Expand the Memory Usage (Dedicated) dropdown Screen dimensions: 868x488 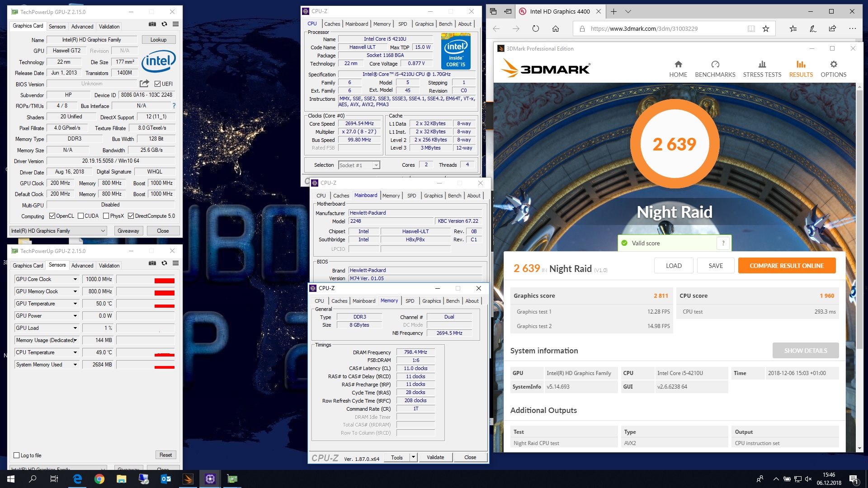(x=75, y=340)
